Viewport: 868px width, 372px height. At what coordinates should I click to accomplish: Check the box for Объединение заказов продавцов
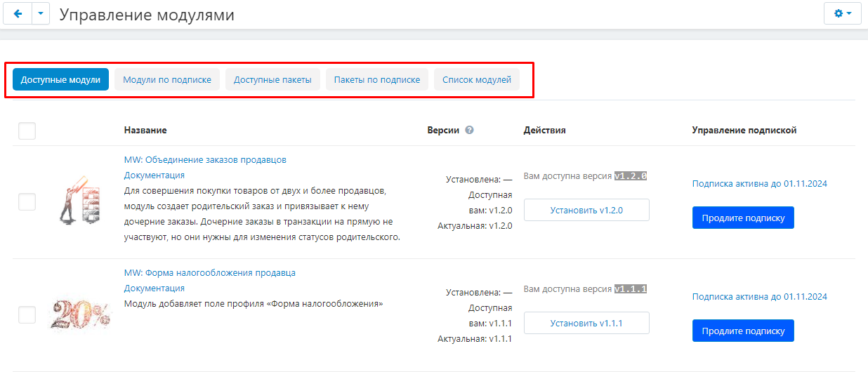tap(27, 202)
